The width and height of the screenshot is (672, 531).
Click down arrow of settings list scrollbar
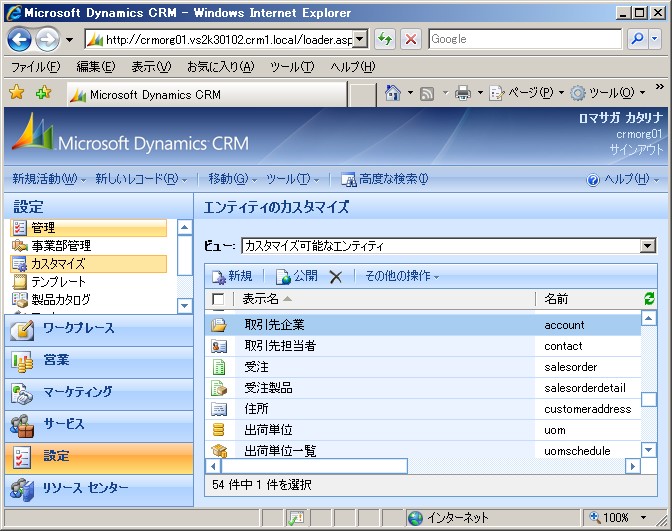pyautogui.click(x=184, y=306)
